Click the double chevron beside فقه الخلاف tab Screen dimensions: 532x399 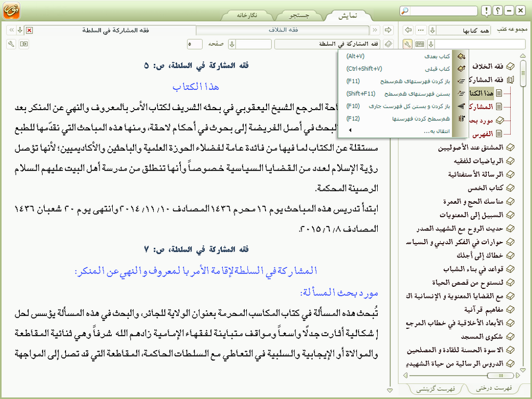point(375,30)
